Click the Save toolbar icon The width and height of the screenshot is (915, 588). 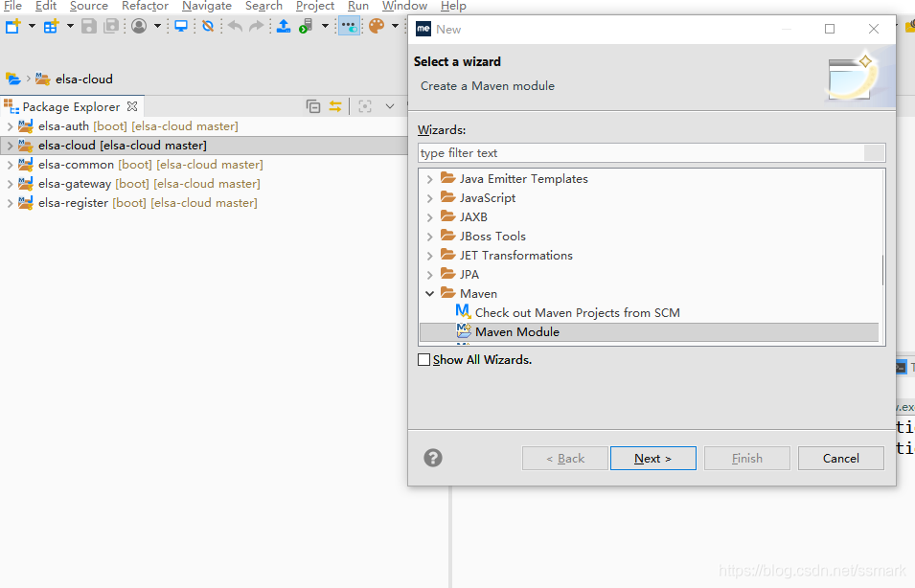tap(89, 26)
